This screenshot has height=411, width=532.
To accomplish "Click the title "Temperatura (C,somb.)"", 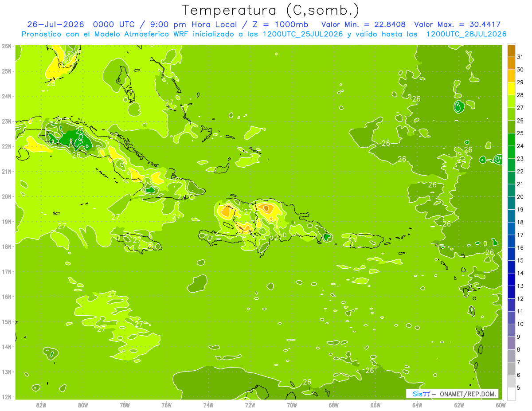I will pos(271,10).
